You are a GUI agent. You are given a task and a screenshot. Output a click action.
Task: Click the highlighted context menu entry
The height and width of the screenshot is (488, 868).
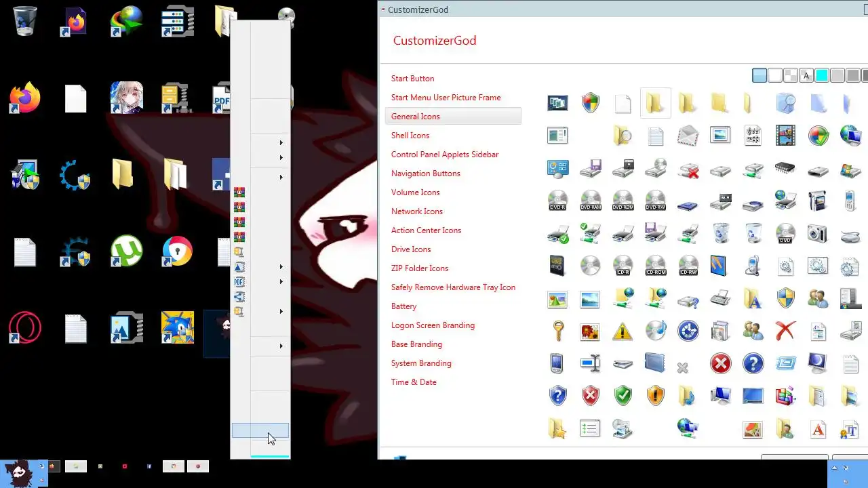tap(260, 430)
